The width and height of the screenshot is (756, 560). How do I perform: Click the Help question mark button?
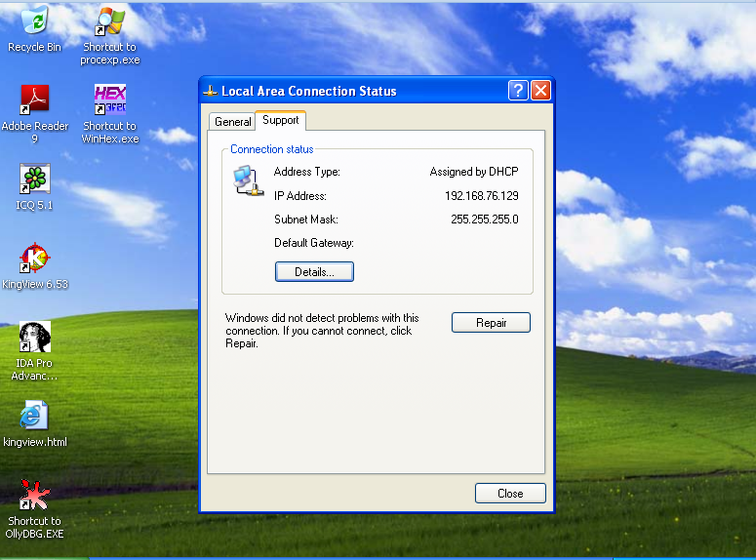pyautogui.click(x=518, y=90)
